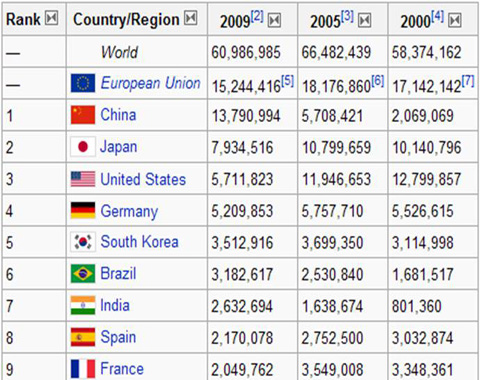The width and height of the screenshot is (480, 380).
Task: Select India 2009 value 2,632,694
Action: click(242, 307)
